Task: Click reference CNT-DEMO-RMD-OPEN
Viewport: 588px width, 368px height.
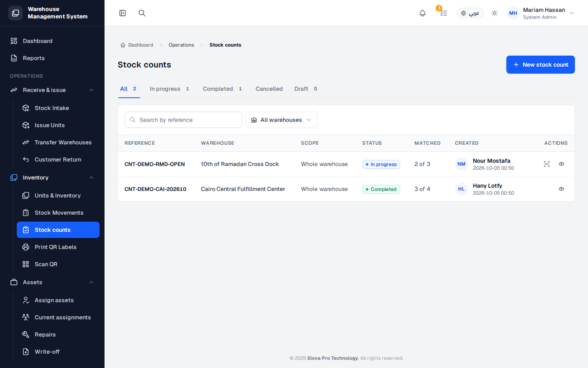Action: [x=155, y=164]
